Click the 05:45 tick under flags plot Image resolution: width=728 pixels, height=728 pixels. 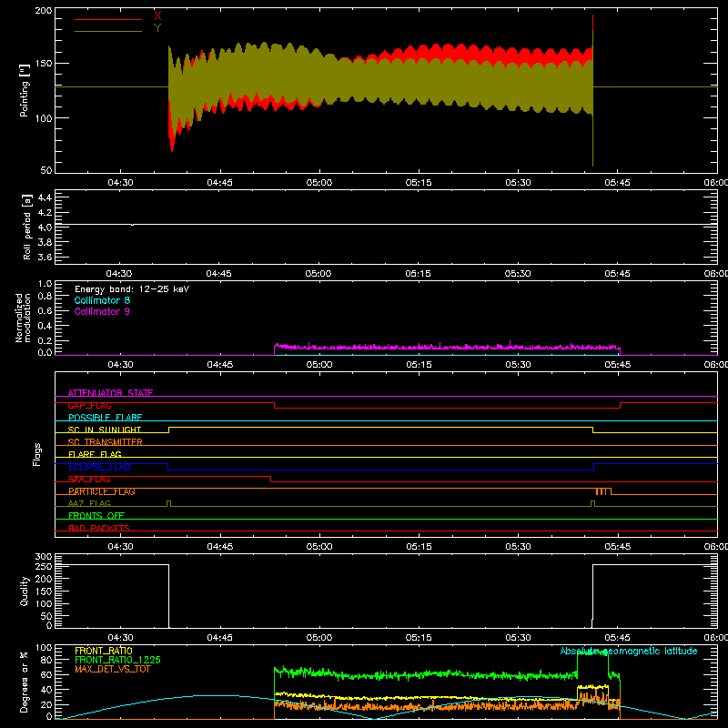click(618, 547)
